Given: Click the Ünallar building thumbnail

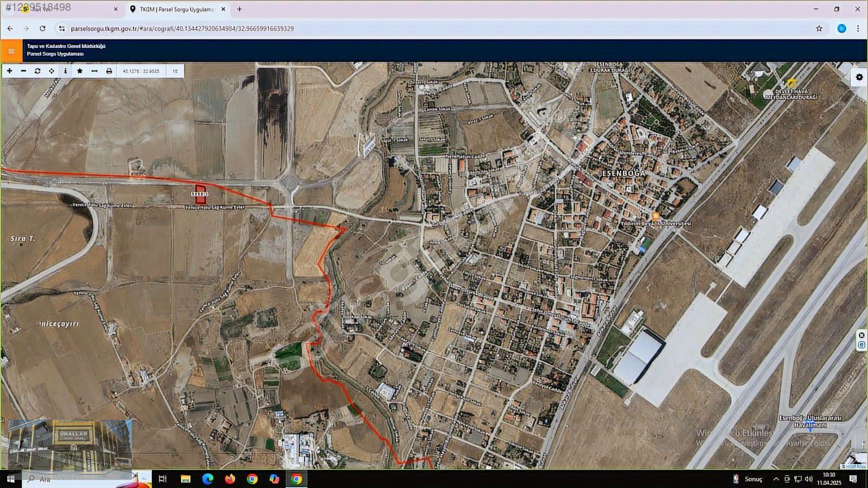Looking at the screenshot, I should (69, 445).
